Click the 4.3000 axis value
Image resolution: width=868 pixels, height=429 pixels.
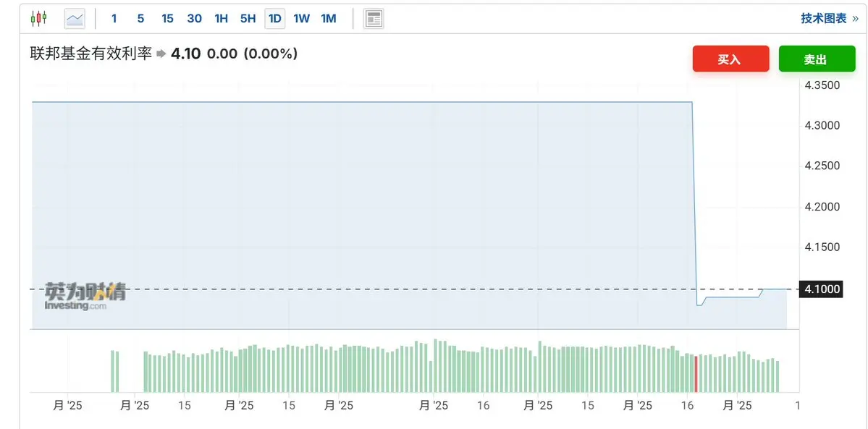click(822, 126)
